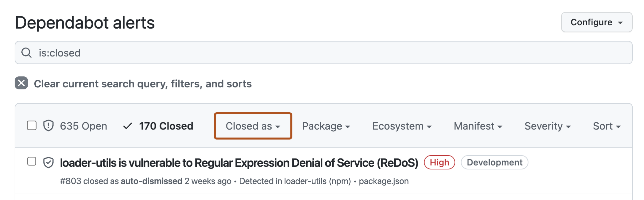Screen dimensions: 644x200
Task: Click the checkmark icon beside 170 Closed
Action: point(128,126)
